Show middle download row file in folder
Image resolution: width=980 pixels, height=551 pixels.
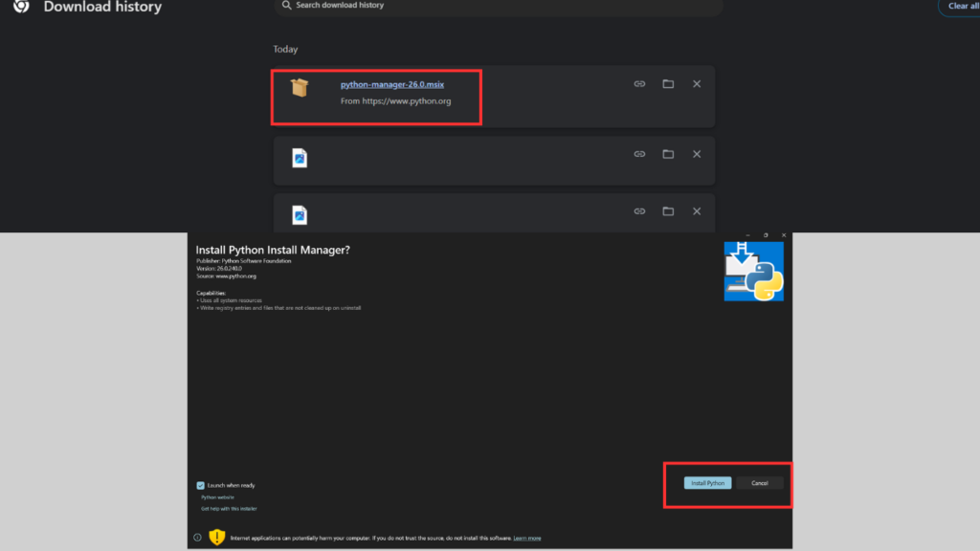[668, 154]
